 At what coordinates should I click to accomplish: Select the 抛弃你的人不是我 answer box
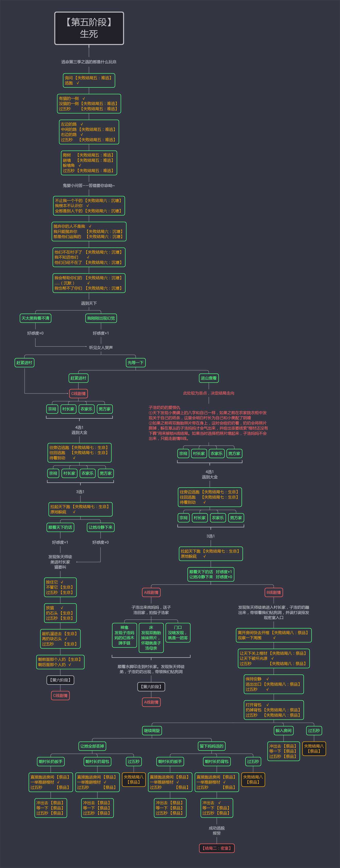point(89,231)
